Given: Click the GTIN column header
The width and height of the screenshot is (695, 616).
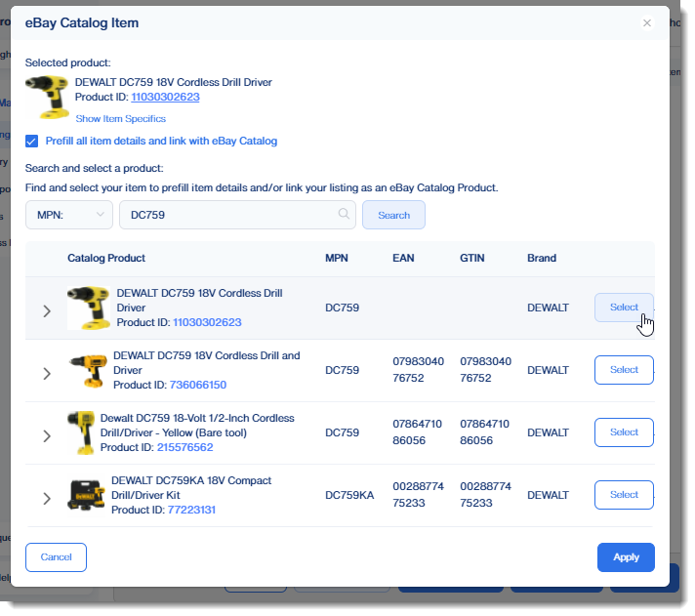Looking at the screenshot, I should pos(472,258).
